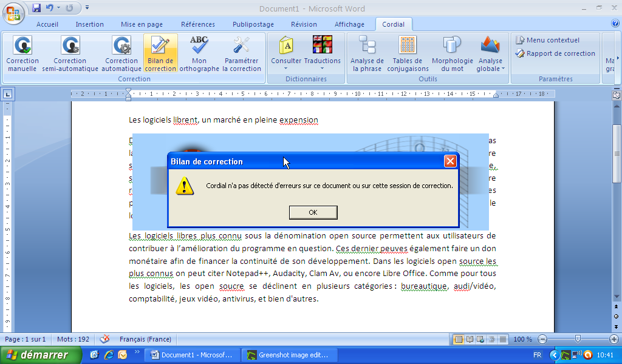This screenshot has width=622, height=364.
Task: Select the Références tab
Action: tap(198, 24)
